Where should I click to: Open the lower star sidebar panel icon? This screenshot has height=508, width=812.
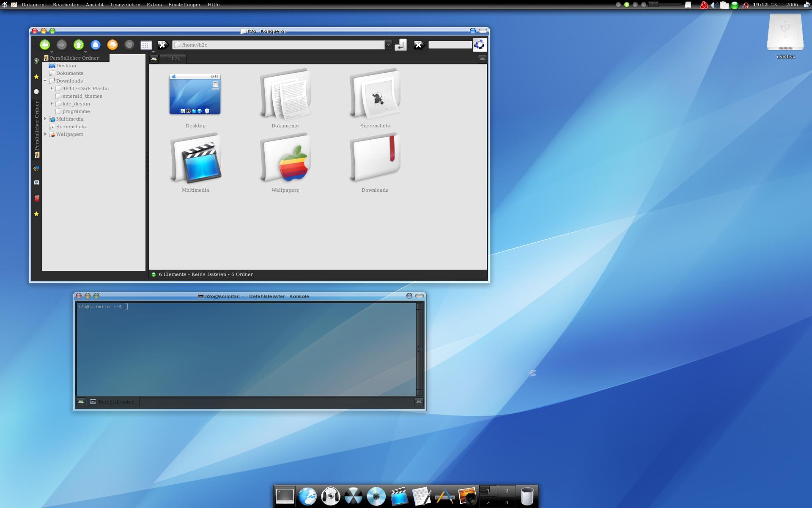(36, 214)
